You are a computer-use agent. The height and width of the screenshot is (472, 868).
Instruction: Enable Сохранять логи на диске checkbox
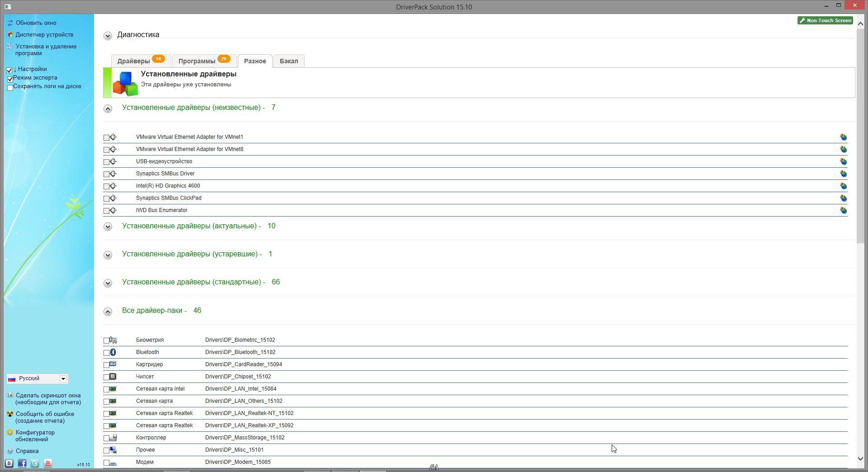click(x=10, y=88)
